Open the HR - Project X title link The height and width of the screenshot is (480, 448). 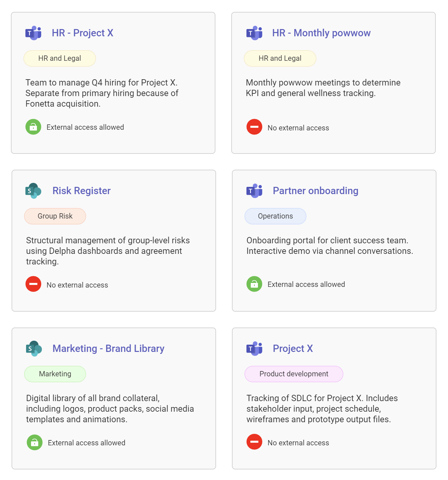click(82, 33)
